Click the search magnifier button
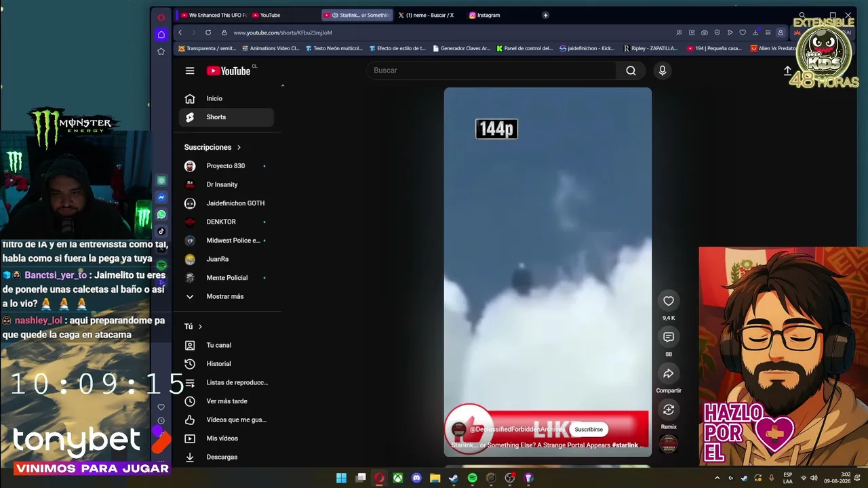868x488 pixels. (631, 70)
